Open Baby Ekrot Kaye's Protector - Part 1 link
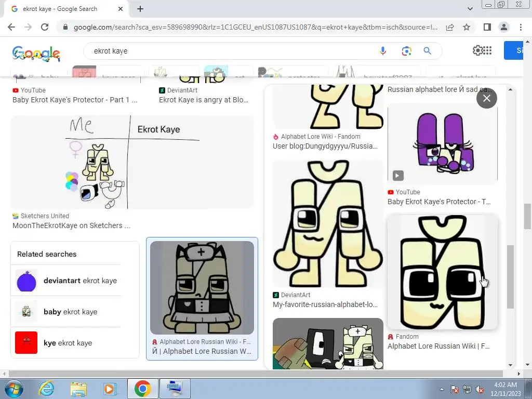Screen dimensions: 532x399 [x=75, y=100]
